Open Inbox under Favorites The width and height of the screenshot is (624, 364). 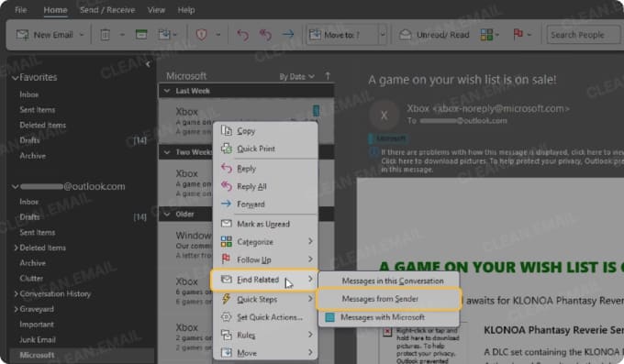tap(29, 94)
